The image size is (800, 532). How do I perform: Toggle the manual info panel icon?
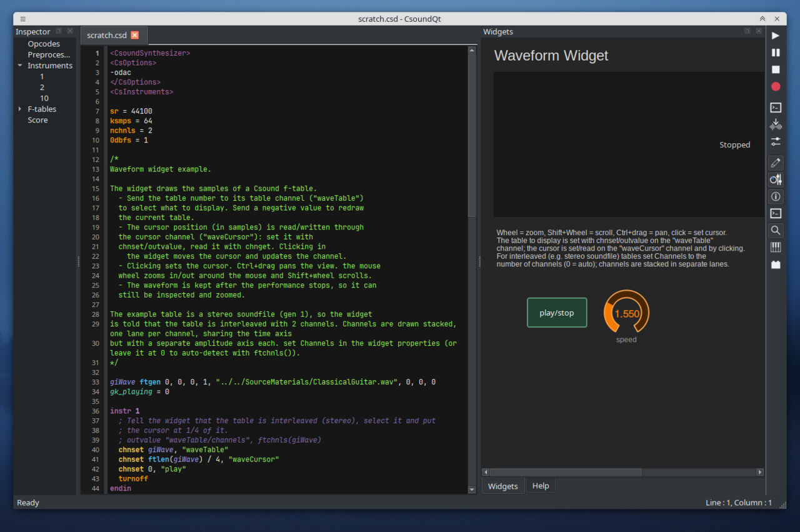776,196
